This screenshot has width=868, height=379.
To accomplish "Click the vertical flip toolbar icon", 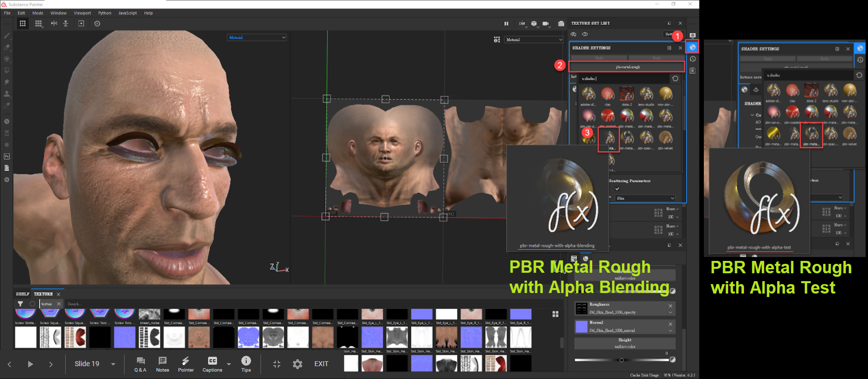I will (x=65, y=23).
